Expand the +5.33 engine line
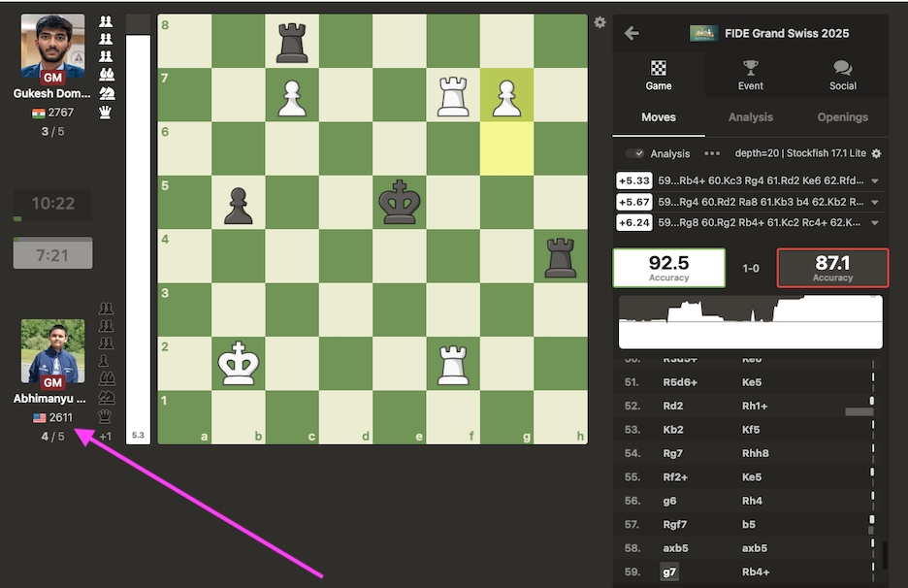 point(875,181)
